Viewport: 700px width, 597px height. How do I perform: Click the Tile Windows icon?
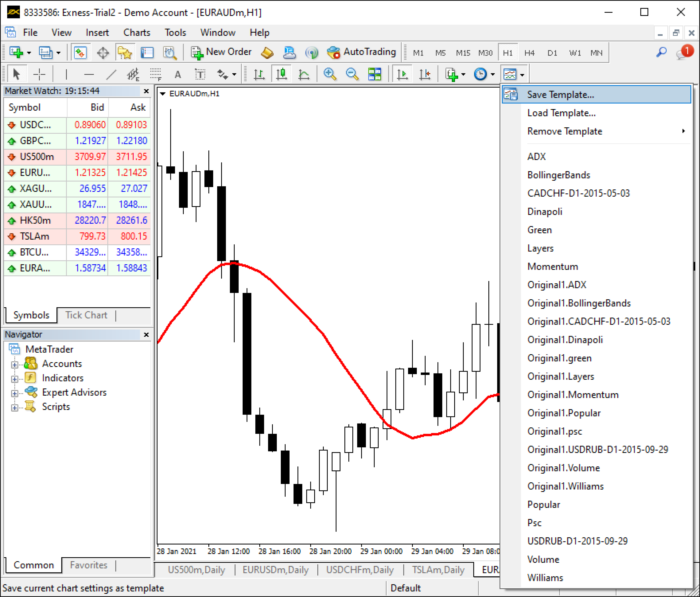point(374,74)
